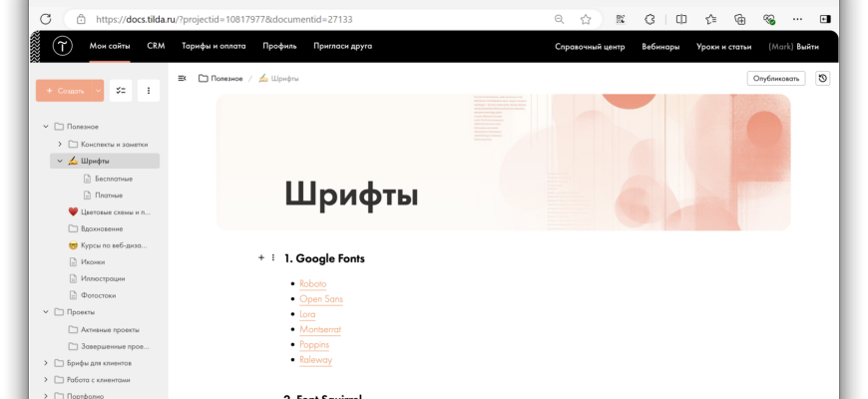Open the document version history icon
This screenshot has height=399, width=868.
point(822,78)
